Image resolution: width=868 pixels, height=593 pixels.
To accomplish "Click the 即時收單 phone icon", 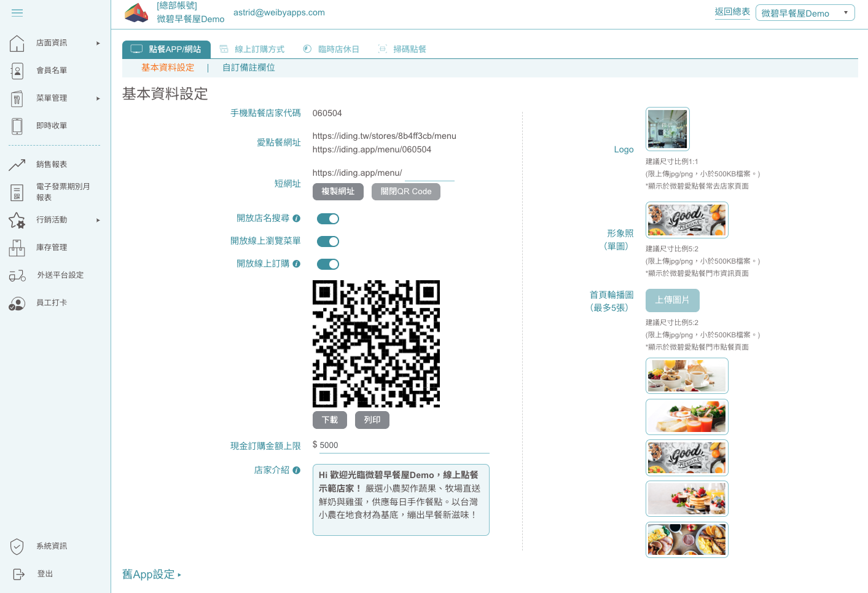I will 17,126.
